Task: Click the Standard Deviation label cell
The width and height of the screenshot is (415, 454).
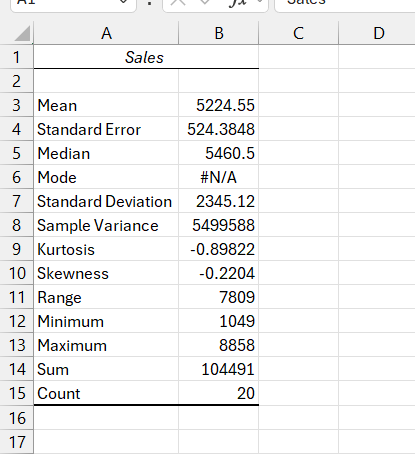Action: pyautogui.click(x=106, y=201)
